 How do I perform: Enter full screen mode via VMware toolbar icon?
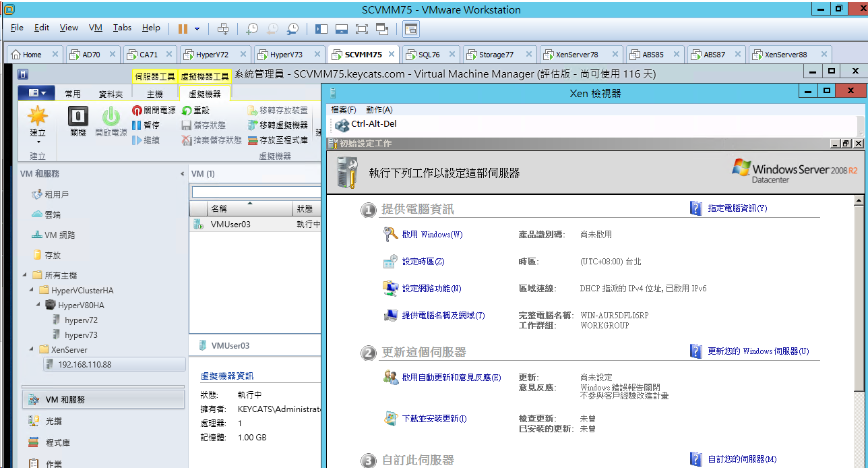tap(362, 28)
